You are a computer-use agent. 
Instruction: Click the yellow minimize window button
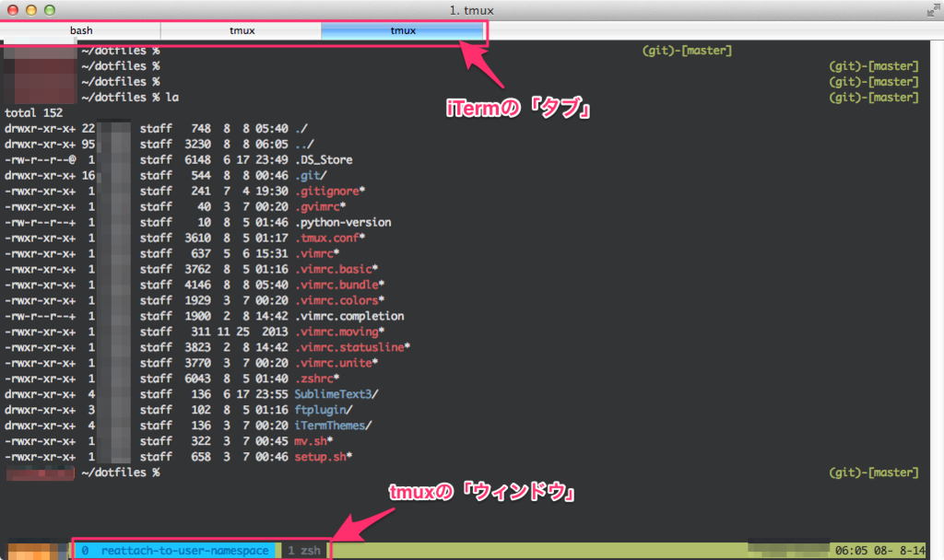pos(30,10)
